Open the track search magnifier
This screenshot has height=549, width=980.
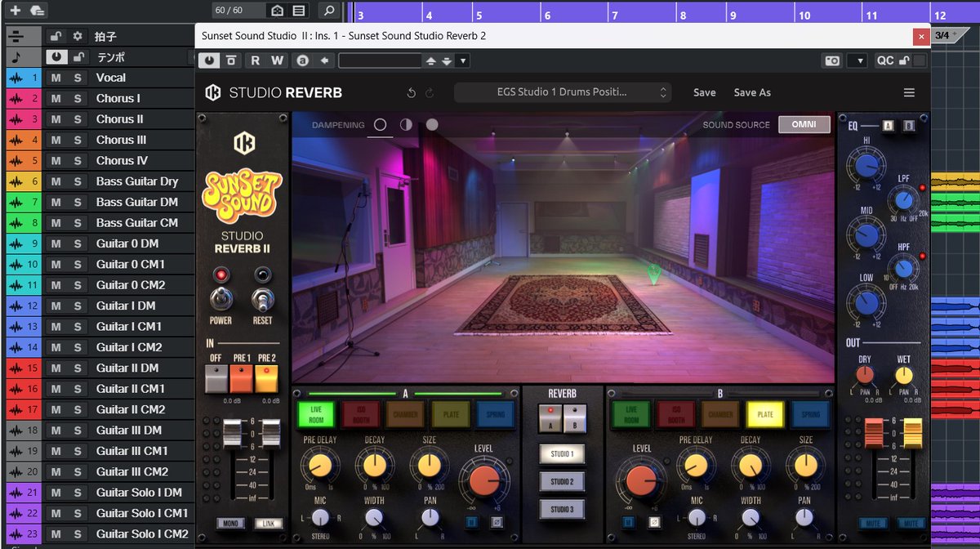click(x=329, y=11)
